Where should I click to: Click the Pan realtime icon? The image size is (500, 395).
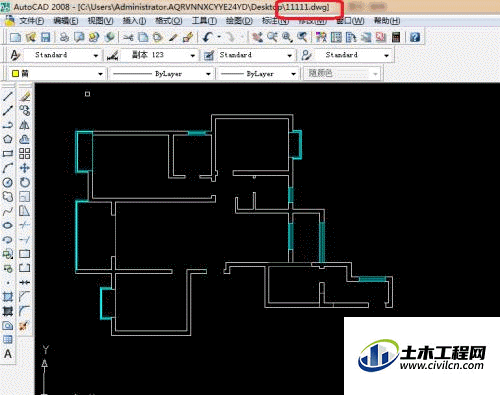257,37
